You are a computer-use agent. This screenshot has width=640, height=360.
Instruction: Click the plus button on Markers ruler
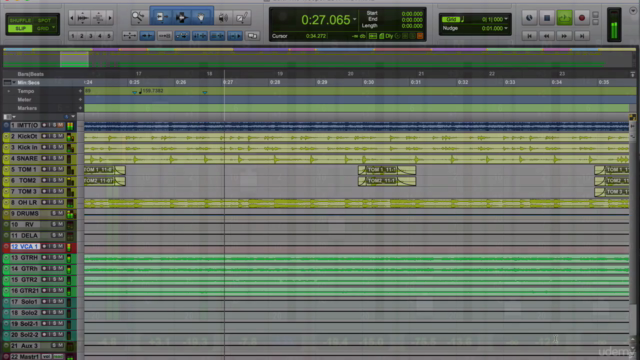coord(80,108)
